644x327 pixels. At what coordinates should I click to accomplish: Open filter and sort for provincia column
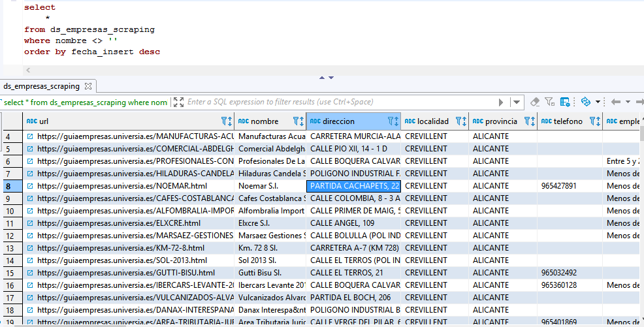pos(530,121)
